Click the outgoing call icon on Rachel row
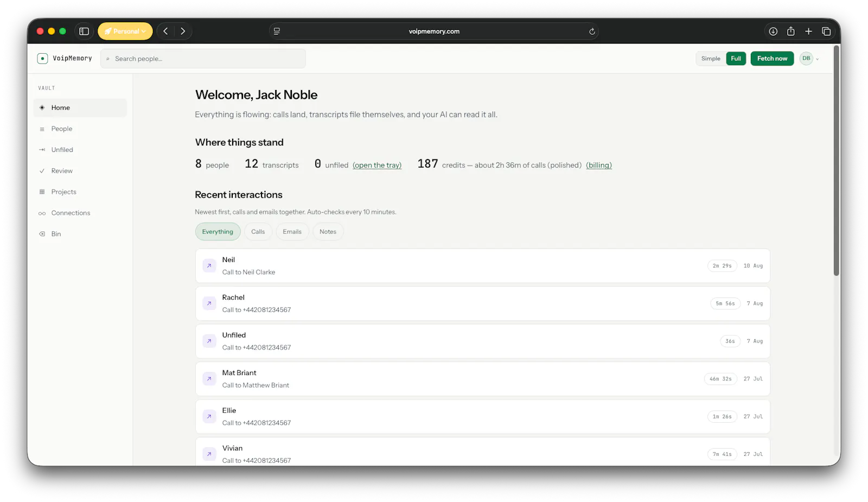The image size is (868, 502). coord(209,303)
